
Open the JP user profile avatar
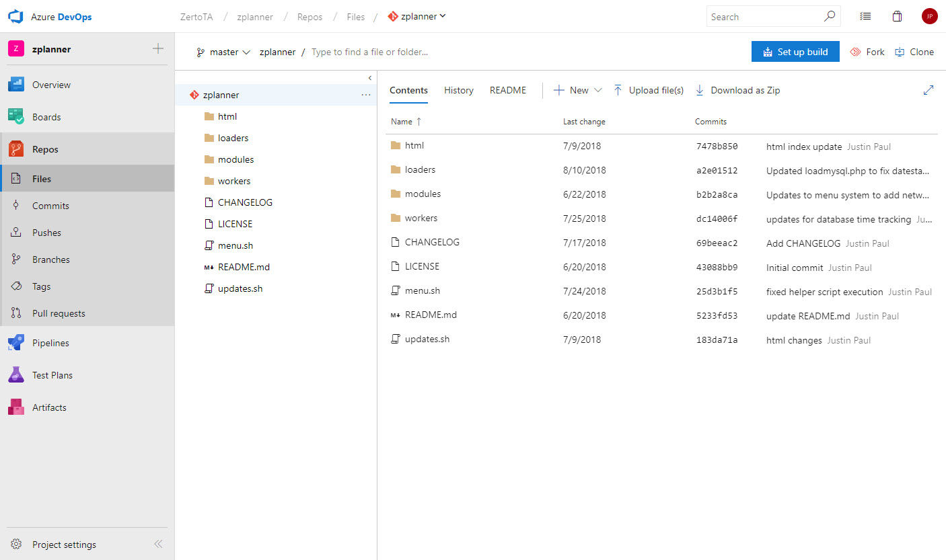pyautogui.click(x=929, y=17)
